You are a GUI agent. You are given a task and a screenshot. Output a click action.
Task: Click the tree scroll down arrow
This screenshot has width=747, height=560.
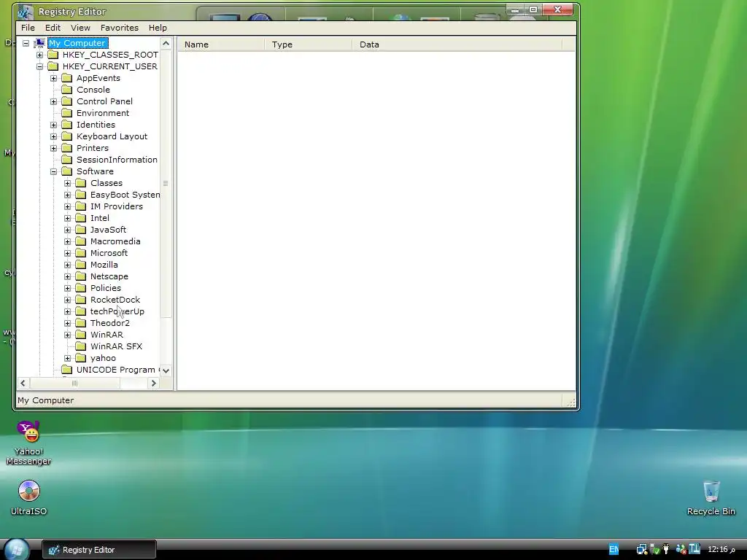click(166, 370)
